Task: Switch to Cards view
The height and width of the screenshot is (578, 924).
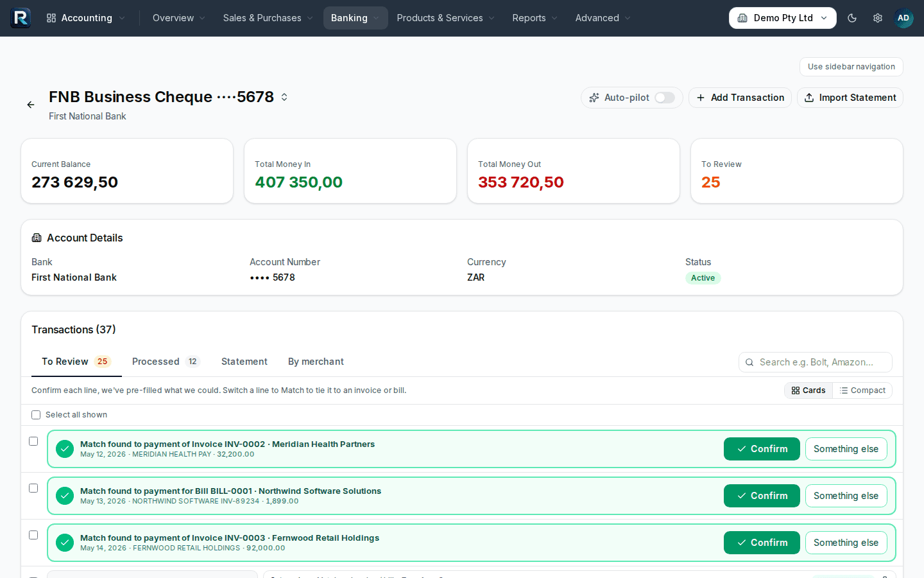Action: tap(809, 390)
